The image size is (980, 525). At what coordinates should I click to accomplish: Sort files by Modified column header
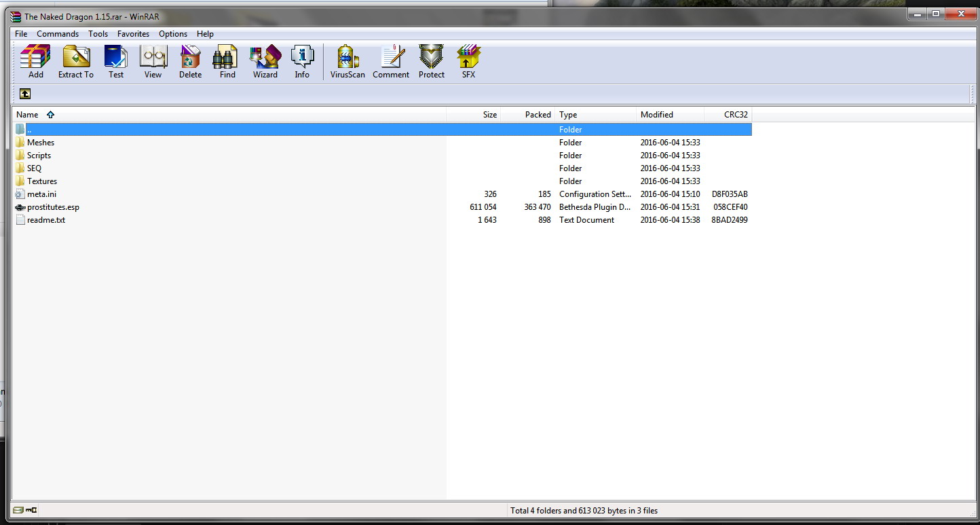click(671, 115)
